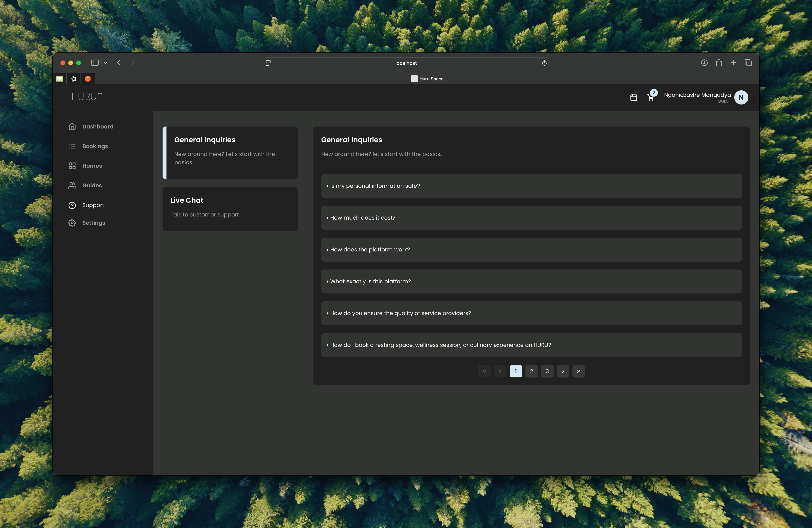Viewport: 812px width, 528px height.
Task: Go to page 2 of FAQs
Action: pyautogui.click(x=531, y=371)
